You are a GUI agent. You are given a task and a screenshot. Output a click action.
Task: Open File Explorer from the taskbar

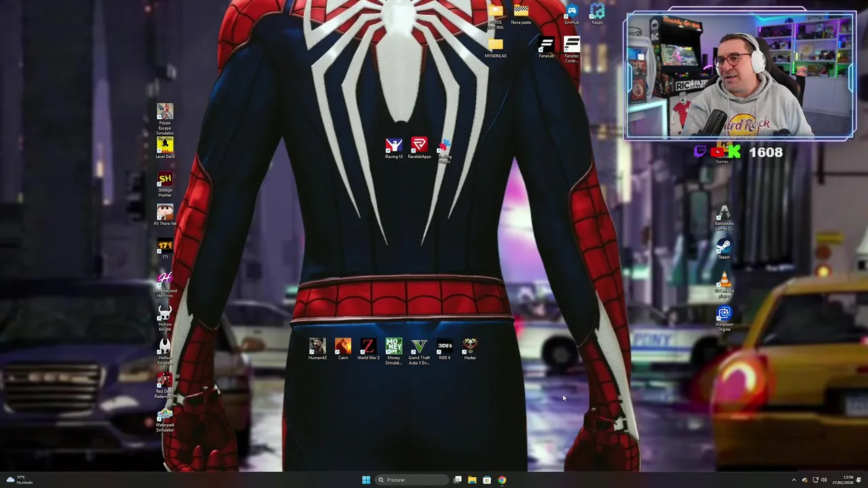click(x=472, y=480)
